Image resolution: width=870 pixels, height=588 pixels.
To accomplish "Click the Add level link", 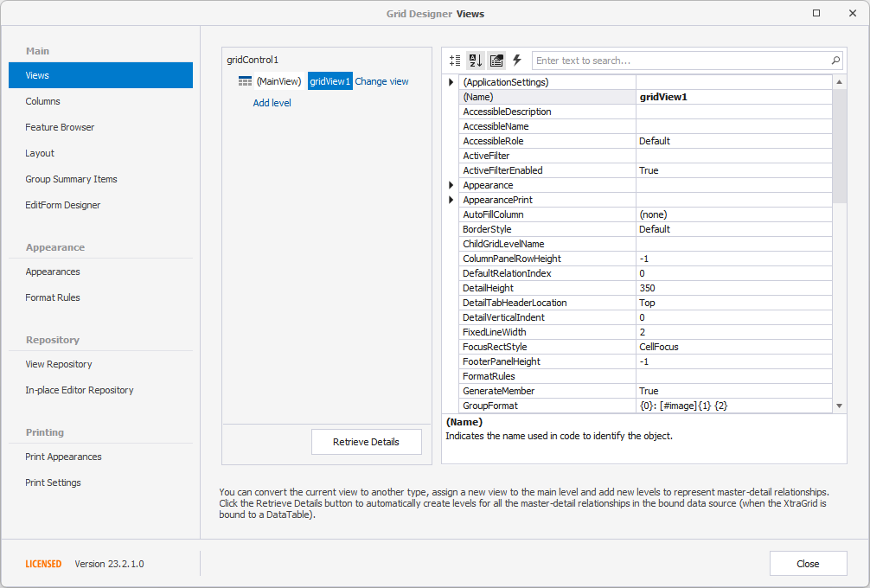I will point(272,103).
